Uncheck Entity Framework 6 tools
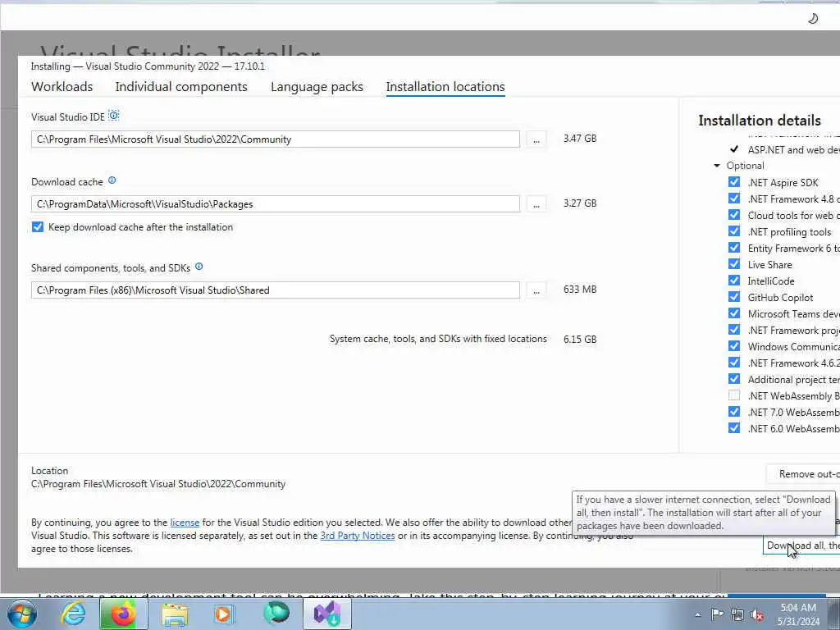The height and width of the screenshot is (630, 840). 734,248
